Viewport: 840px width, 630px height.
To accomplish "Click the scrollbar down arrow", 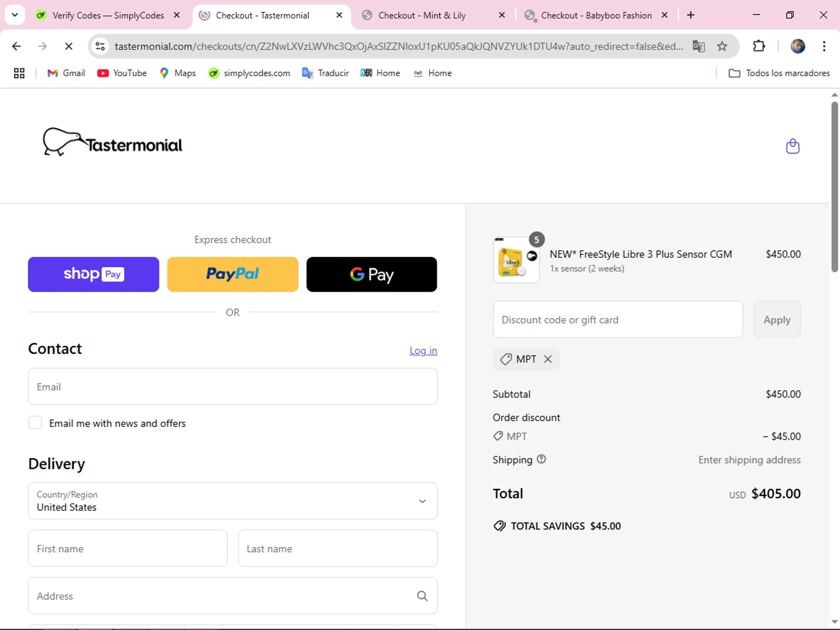I will click(x=834, y=622).
